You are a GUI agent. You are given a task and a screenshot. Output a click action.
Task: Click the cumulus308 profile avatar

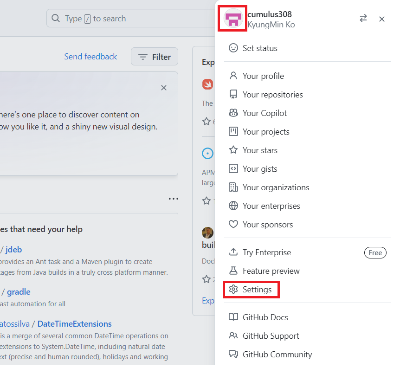tap(233, 19)
